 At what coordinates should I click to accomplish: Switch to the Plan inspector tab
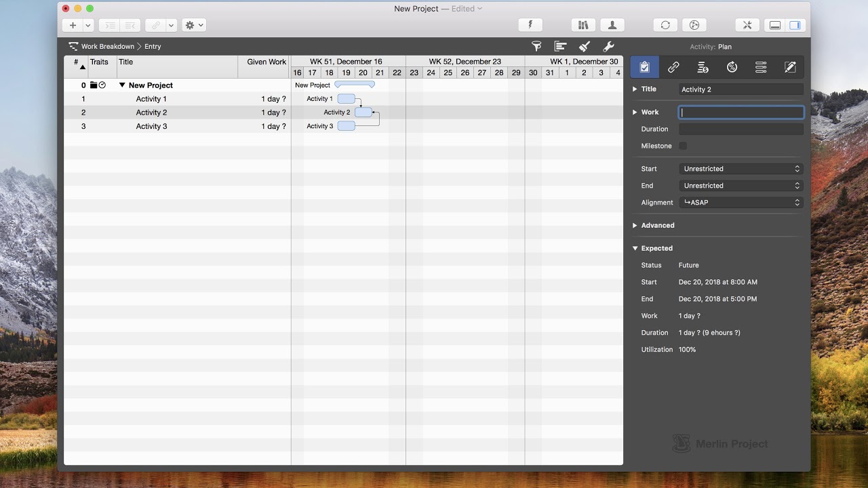644,67
